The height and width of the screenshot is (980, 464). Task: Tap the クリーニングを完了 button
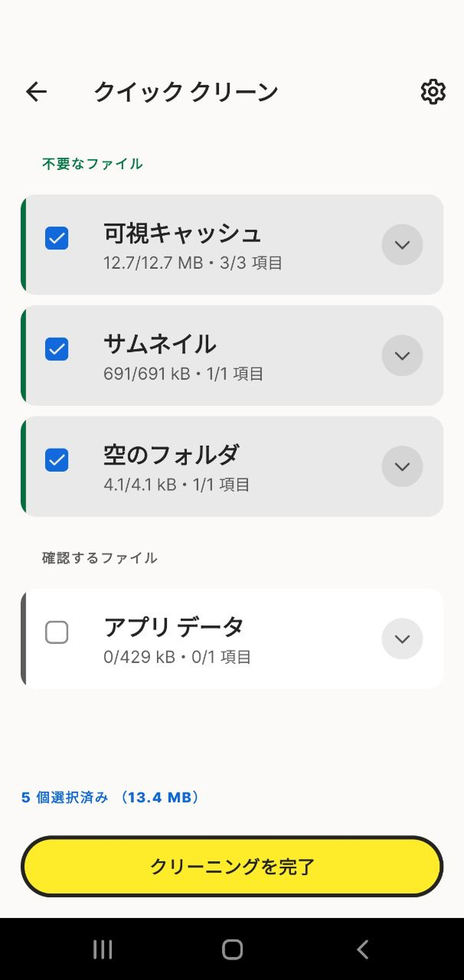[232, 867]
